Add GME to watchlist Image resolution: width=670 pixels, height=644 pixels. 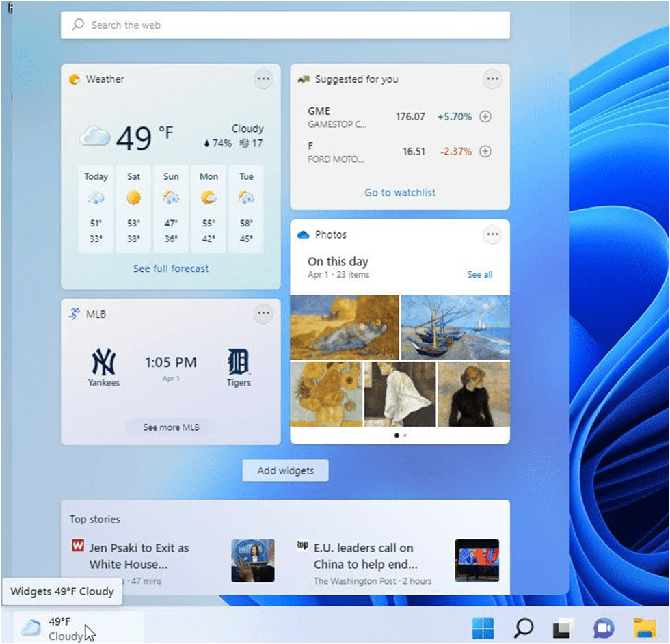pyautogui.click(x=485, y=116)
